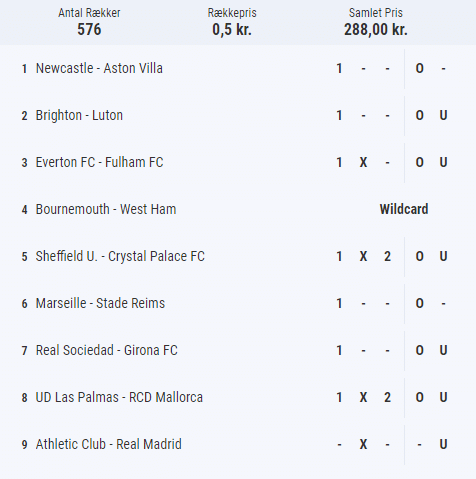This screenshot has width=476, height=479.
Task: Toggle Over (O) for Sheffield U. - Crystal Palace
Action: click(419, 257)
